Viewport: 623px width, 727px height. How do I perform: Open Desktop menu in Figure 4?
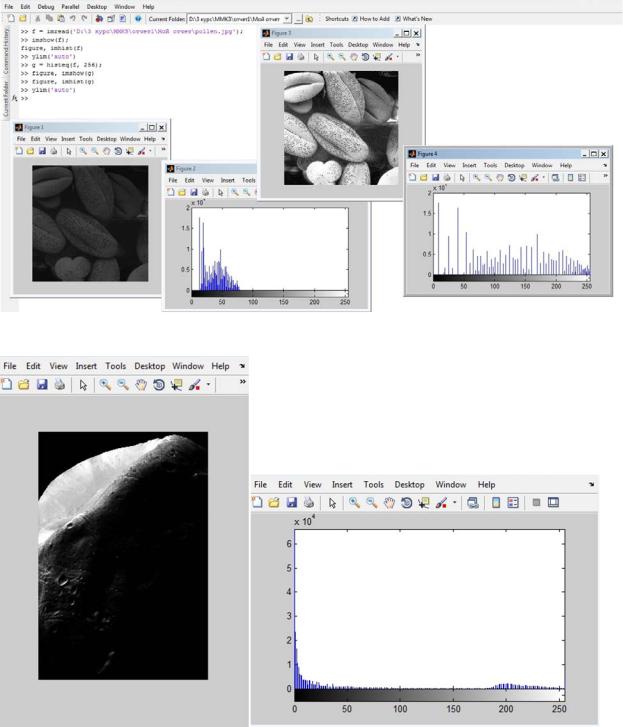tap(515, 165)
